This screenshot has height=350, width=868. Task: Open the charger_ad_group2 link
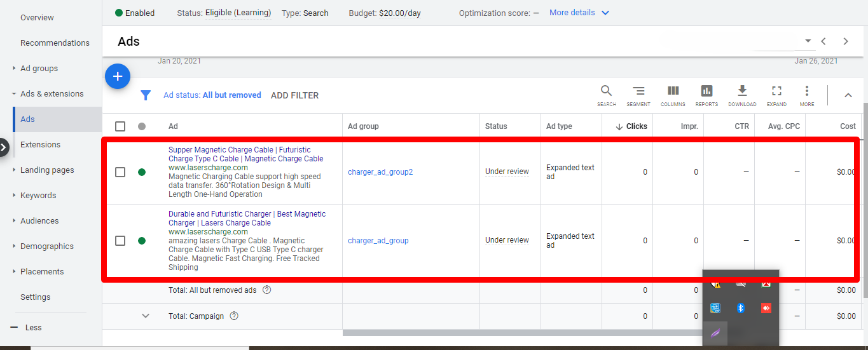click(x=380, y=172)
